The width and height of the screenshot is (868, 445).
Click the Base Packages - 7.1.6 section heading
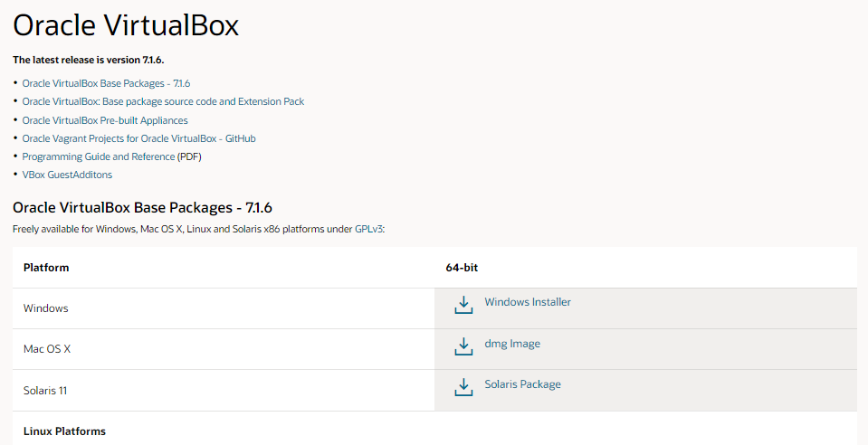[x=142, y=207]
